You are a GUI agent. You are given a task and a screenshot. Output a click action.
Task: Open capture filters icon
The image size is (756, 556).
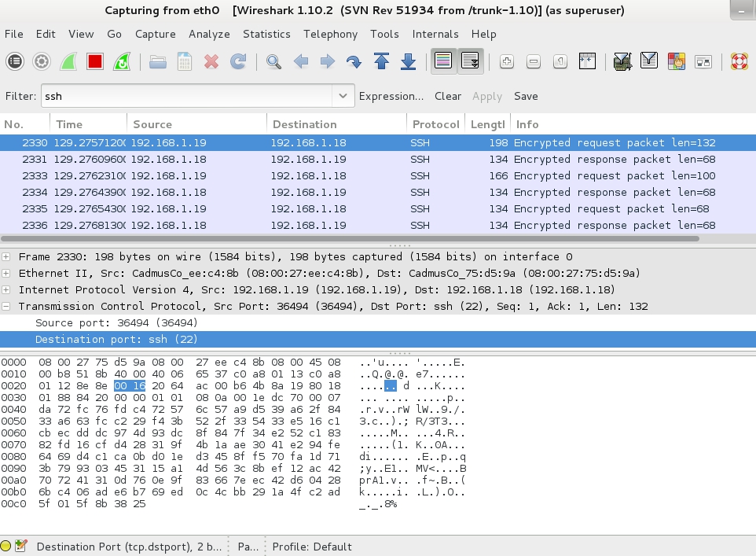point(622,61)
